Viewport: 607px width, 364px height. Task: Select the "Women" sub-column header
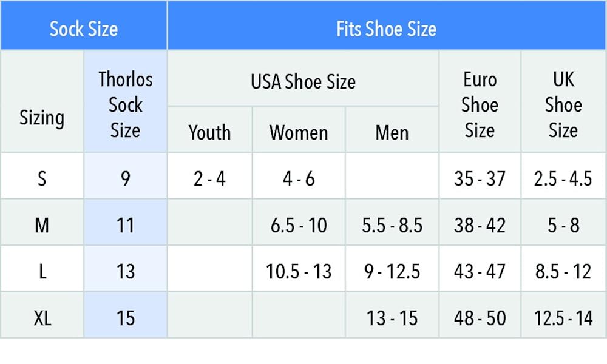[299, 132]
